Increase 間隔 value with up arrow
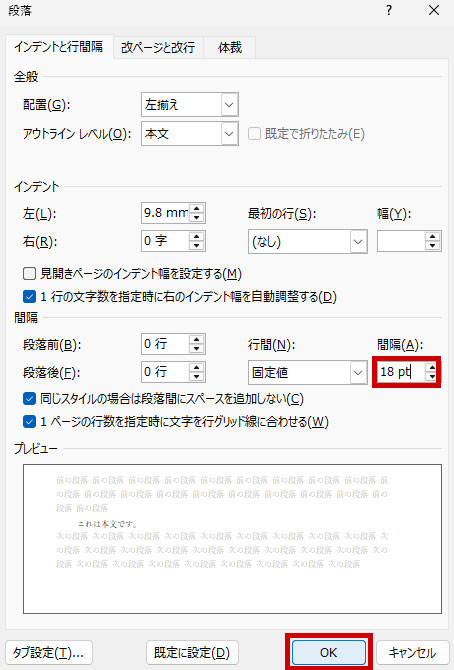 tap(432, 367)
